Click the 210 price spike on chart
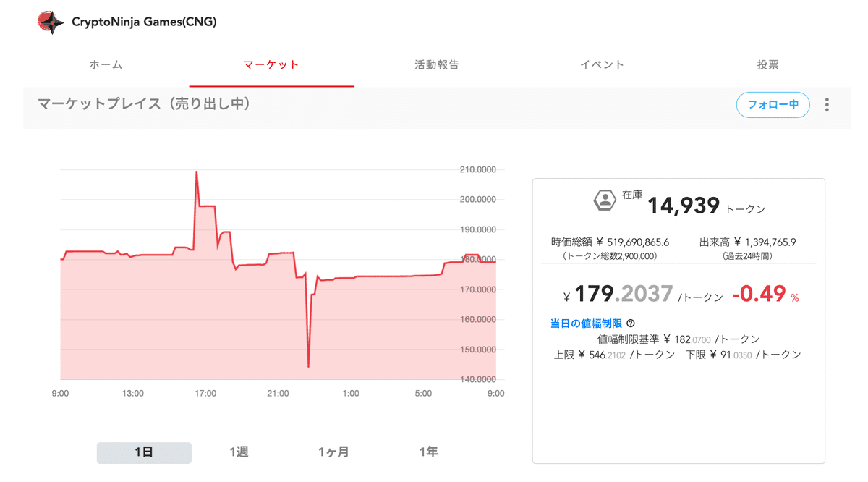The height and width of the screenshot is (482, 868). (x=197, y=172)
